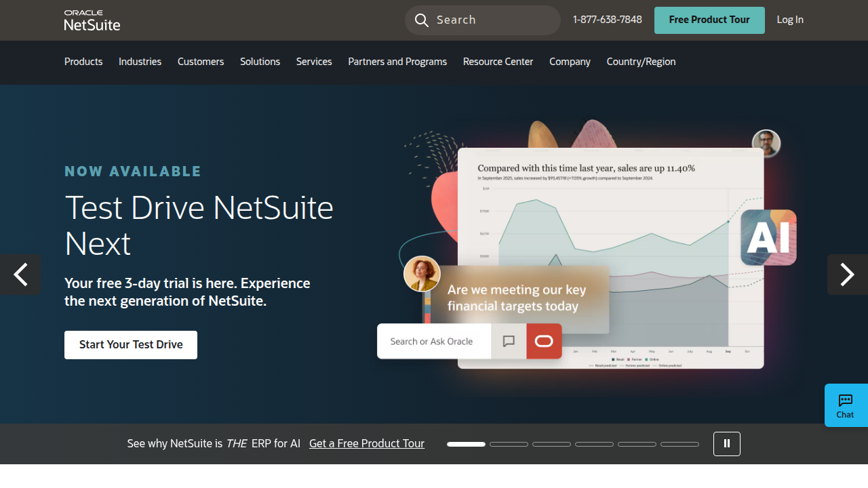
Task: Open the Company menu
Action: point(570,62)
